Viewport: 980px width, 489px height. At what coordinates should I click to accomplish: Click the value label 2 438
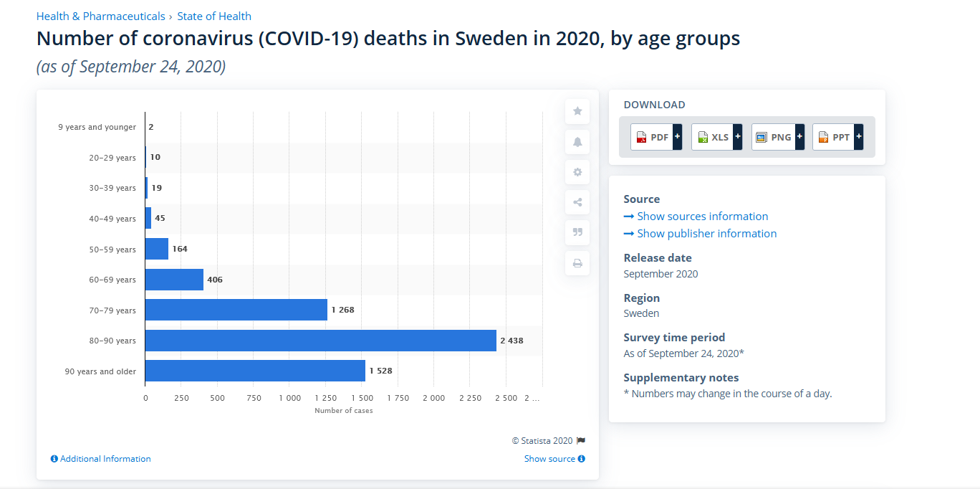point(511,341)
